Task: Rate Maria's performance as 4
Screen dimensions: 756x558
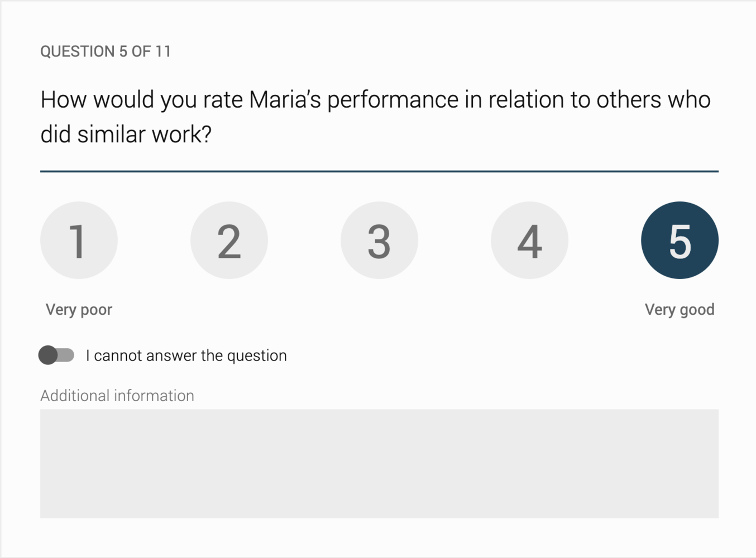Action: pos(529,240)
